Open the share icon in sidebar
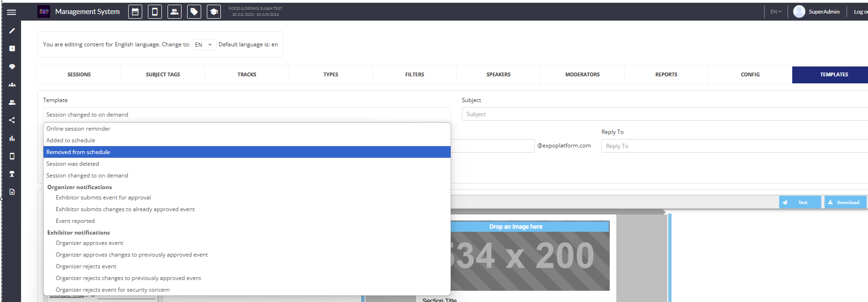Viewport: 868px width, 302px height. coord(12,120)
